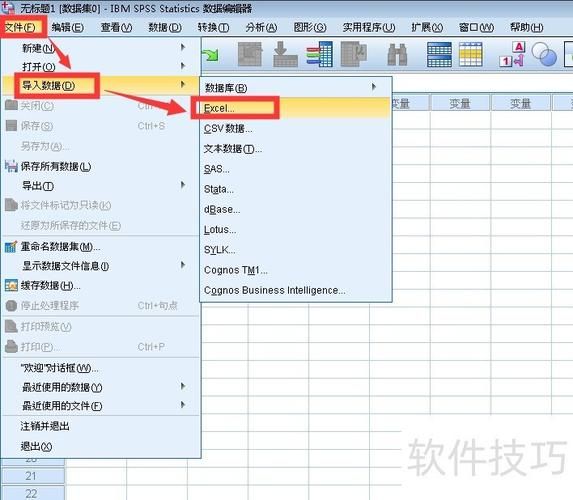The width and height of the screenshot is (573, 500).
Task: Click 退出(X) menu entry
Action: click(x=101, y=446)
